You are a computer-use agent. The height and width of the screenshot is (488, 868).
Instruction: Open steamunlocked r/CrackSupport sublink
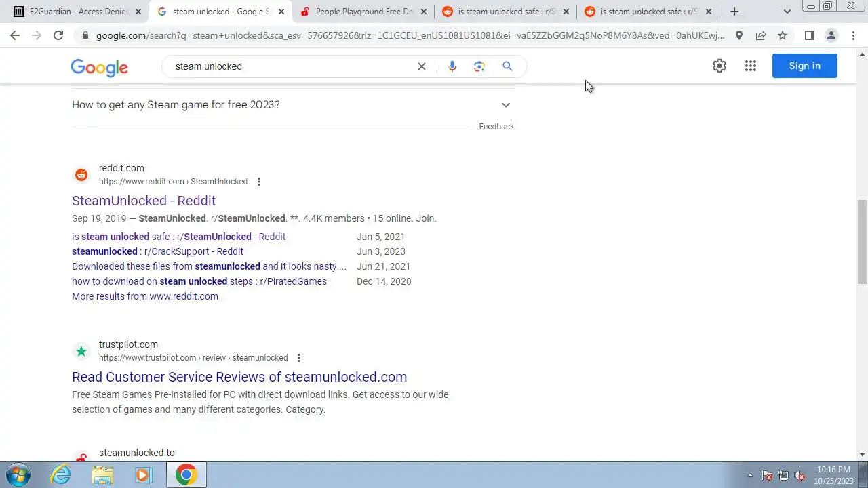157,251
